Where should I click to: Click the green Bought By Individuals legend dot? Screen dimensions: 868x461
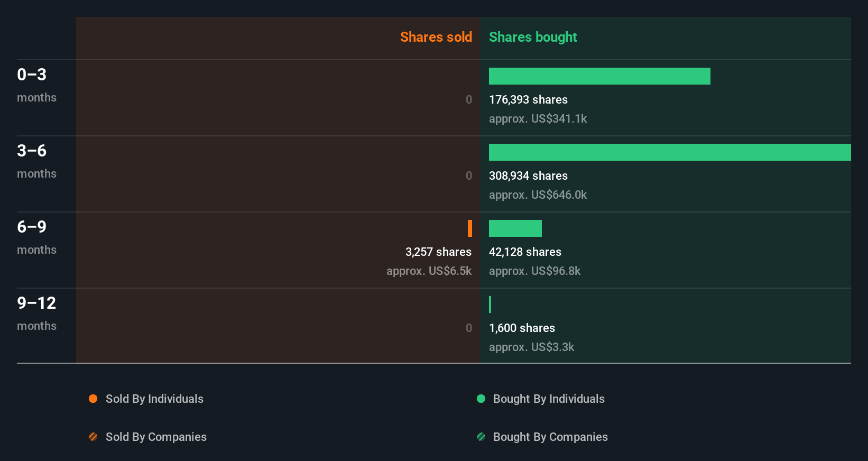[x=481, y=399]
